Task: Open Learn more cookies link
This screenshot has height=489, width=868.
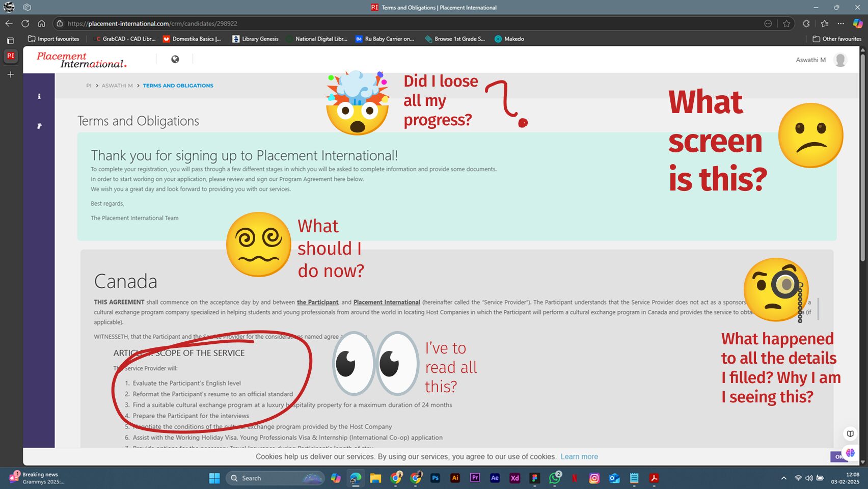Action: coord(579,456)
